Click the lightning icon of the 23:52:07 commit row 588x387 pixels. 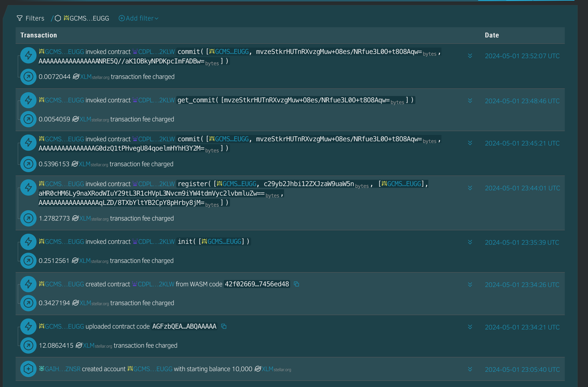(29, 55)
